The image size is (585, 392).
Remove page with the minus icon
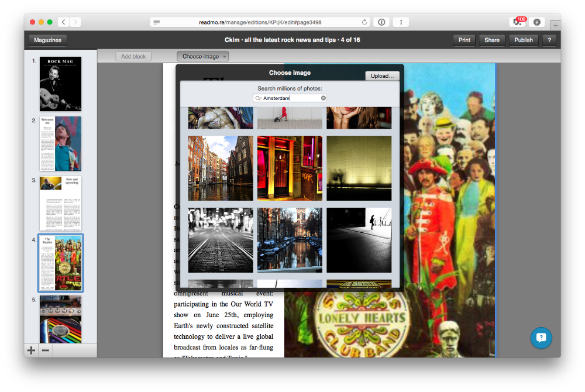pyautogui.click(x=45, y=350)
